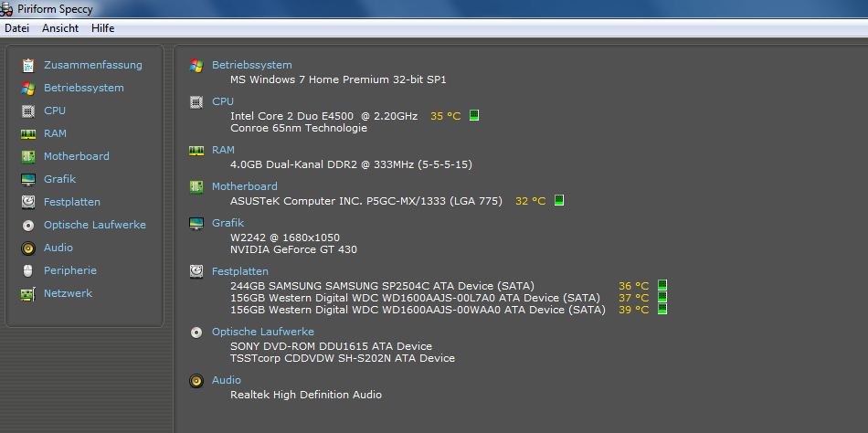
Task: Click the green temperature indicator next to 35 °C
Action: point(474,115)
